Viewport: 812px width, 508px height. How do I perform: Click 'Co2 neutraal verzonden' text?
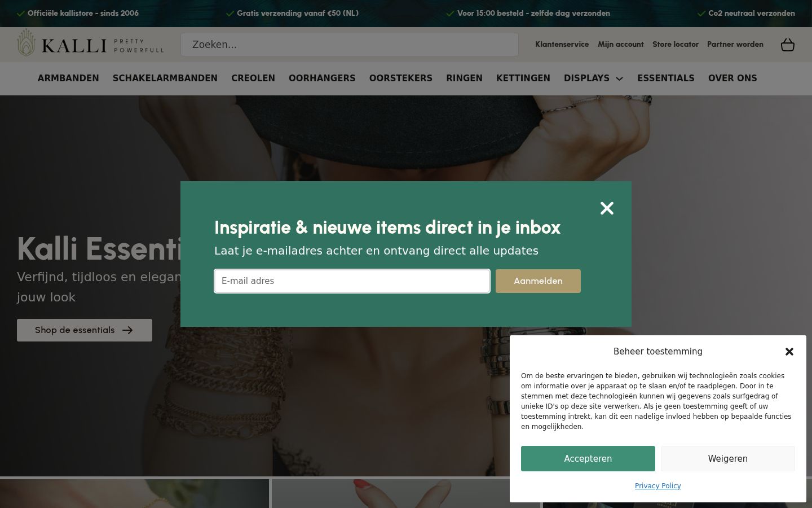coord(752,13)
